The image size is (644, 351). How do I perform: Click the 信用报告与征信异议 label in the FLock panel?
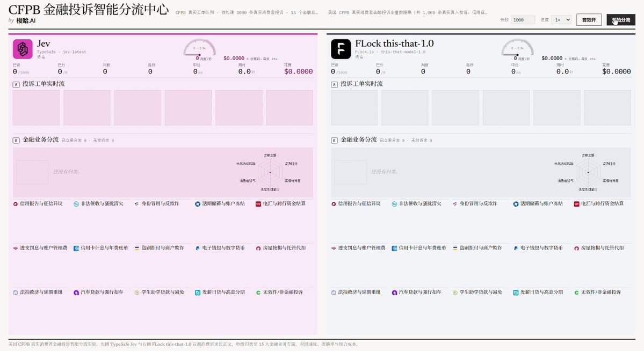click(x=359, y=203)
